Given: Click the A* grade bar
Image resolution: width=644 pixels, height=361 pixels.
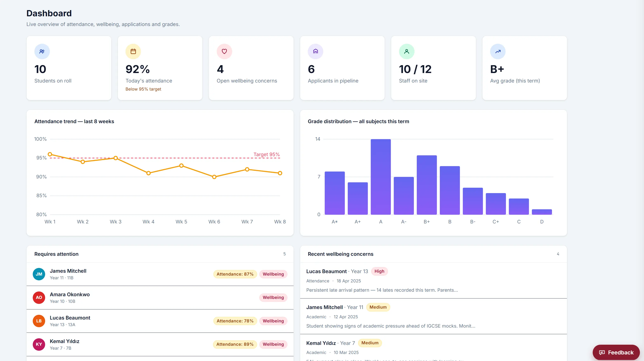Looking at the screenshot, I should [335, 193].
